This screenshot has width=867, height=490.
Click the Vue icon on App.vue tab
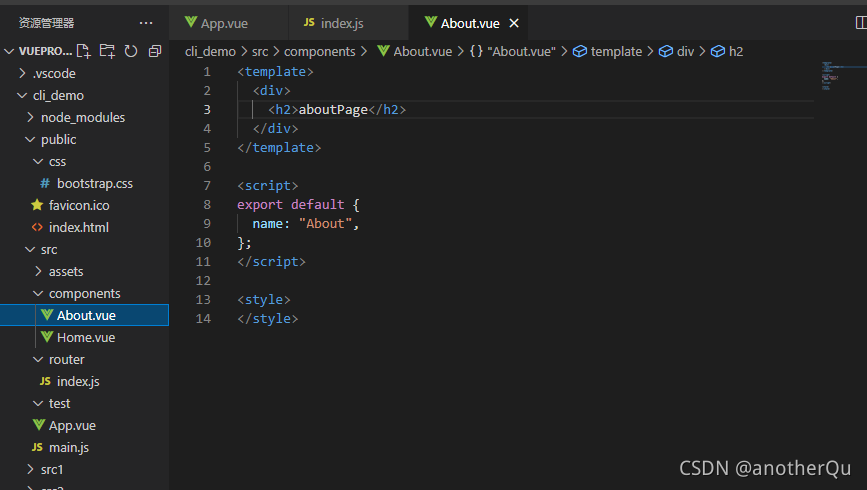[x=191, y=22]
